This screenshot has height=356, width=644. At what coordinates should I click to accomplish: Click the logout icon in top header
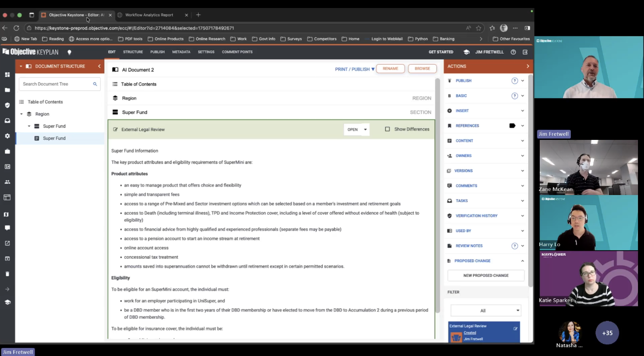point(525,52)
